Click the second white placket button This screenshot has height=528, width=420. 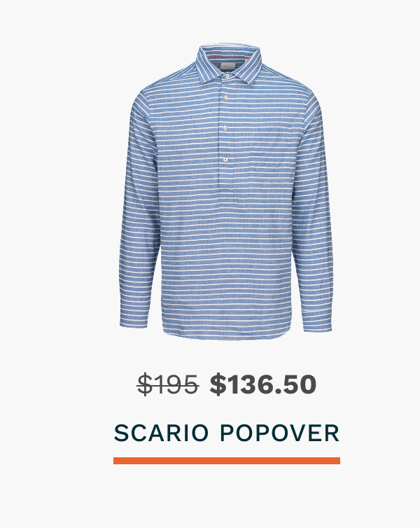pyautogui.click(x=226, y=97)
